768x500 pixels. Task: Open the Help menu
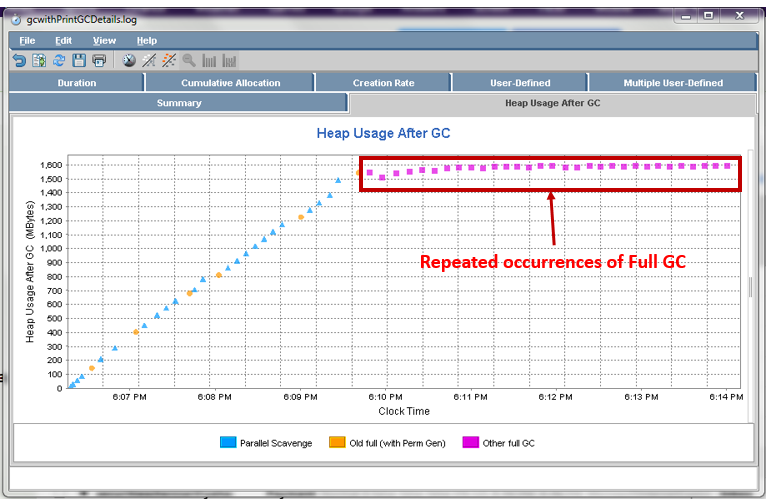point(147,40)
